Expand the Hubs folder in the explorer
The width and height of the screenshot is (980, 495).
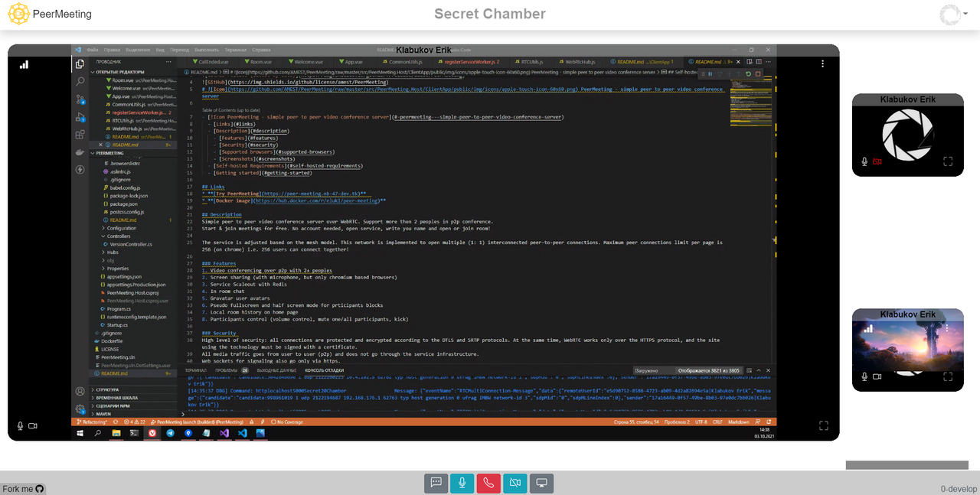112,252
